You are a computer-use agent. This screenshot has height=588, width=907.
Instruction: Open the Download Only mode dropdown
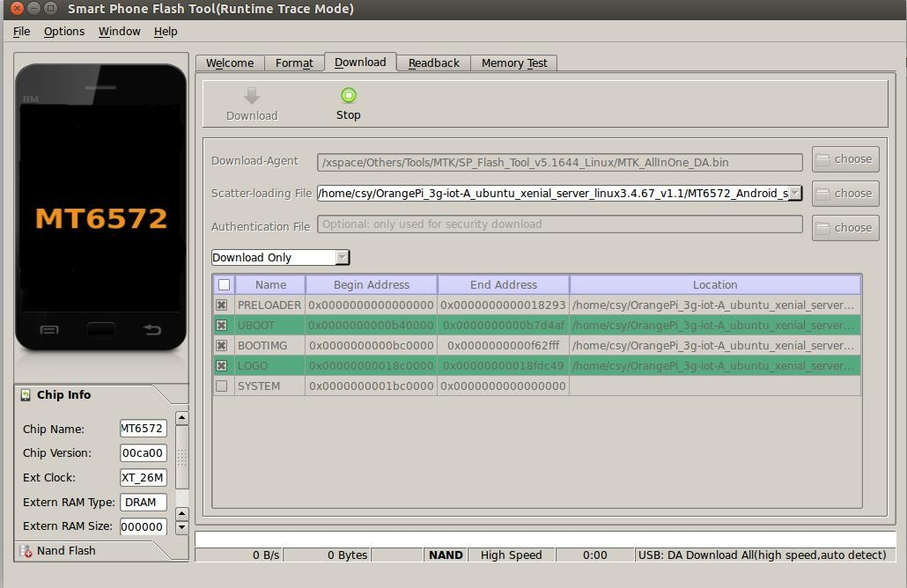[281, 257]
